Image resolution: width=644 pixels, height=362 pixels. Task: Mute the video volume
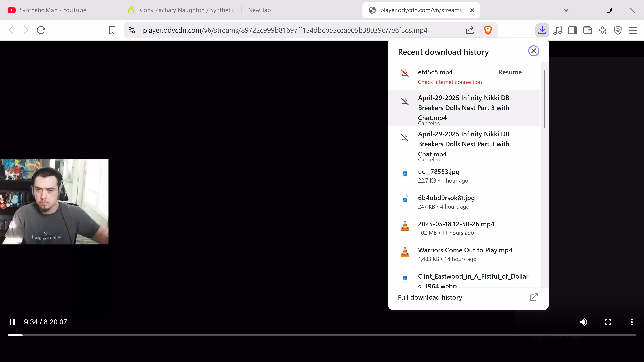click(583, 322)
